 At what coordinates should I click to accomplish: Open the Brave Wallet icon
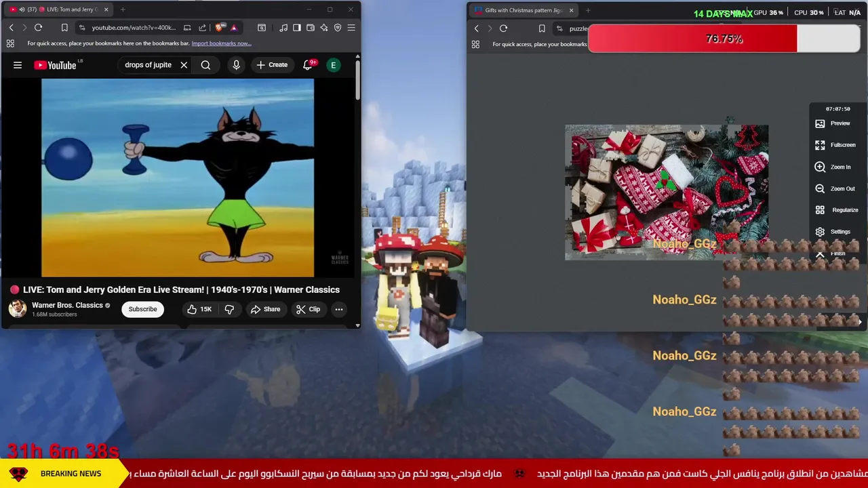coord(311,28)
